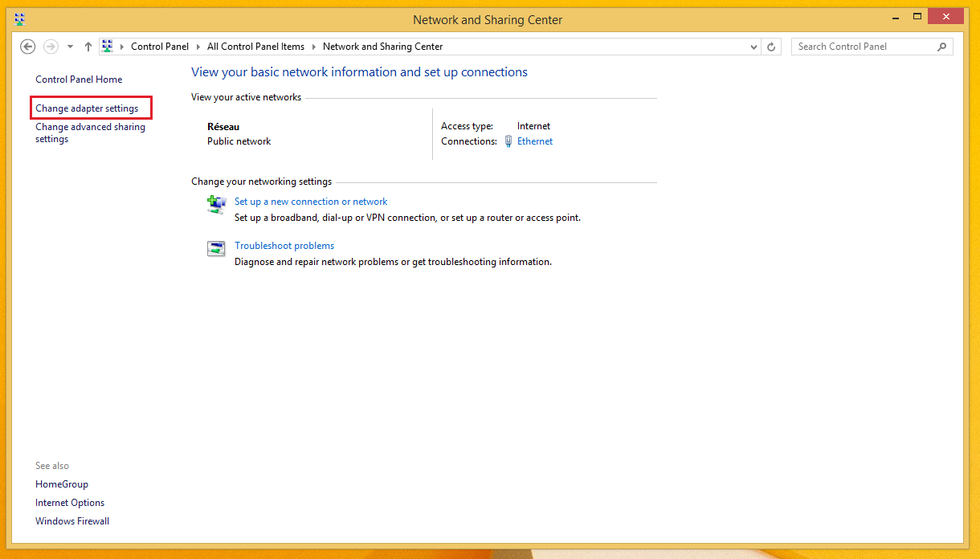The height and width of the screenshot is (559, 980).
Task: Click the search magnifier icon
Action: [x=942, y=47]
